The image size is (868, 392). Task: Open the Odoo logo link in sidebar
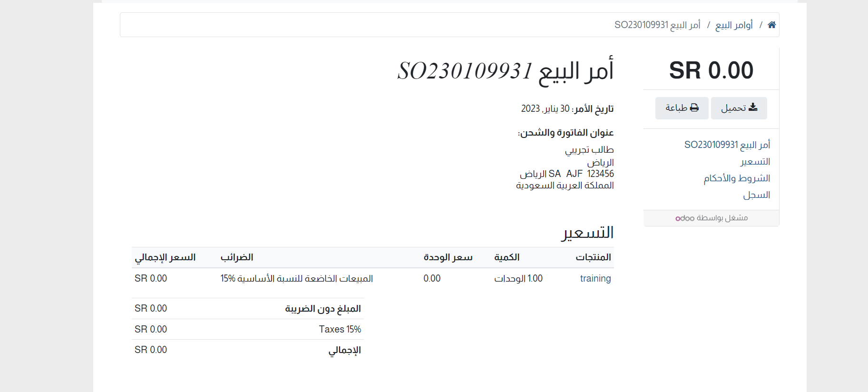click(685, 218)
